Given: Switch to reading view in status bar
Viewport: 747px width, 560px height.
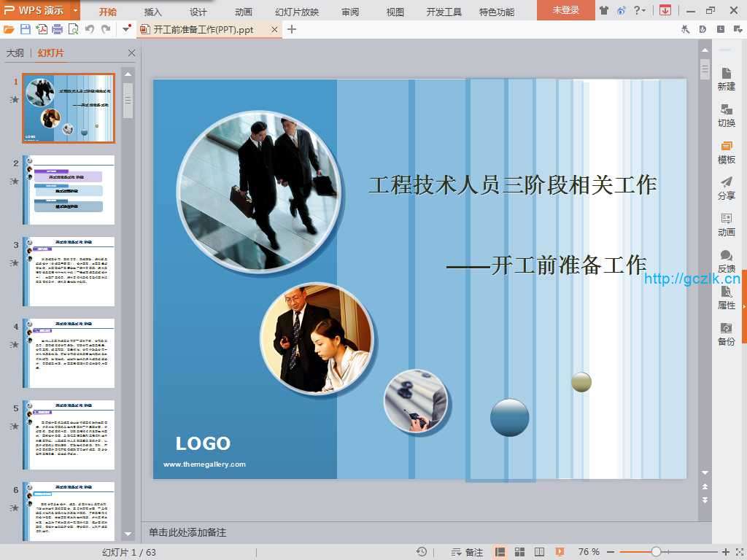Looking at the screenshot, I should pos(539,552).
